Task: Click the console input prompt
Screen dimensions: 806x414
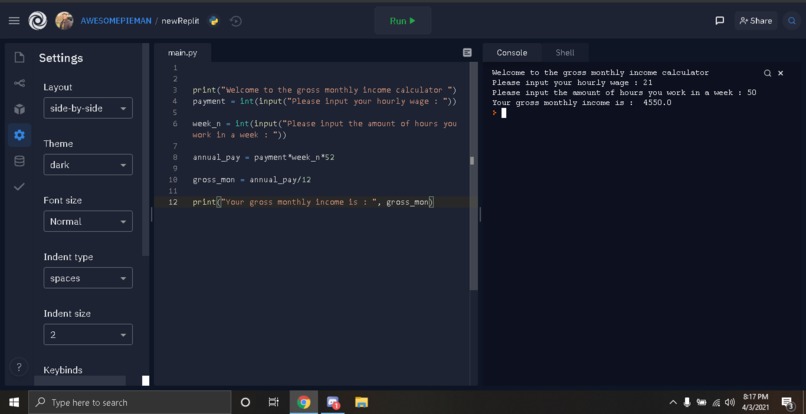Action: click(504, 113)
